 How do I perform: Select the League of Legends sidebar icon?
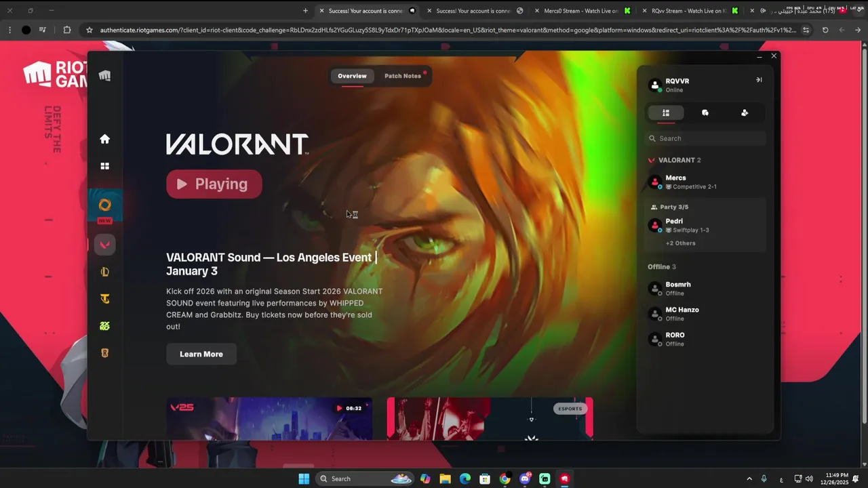(104, 272)
